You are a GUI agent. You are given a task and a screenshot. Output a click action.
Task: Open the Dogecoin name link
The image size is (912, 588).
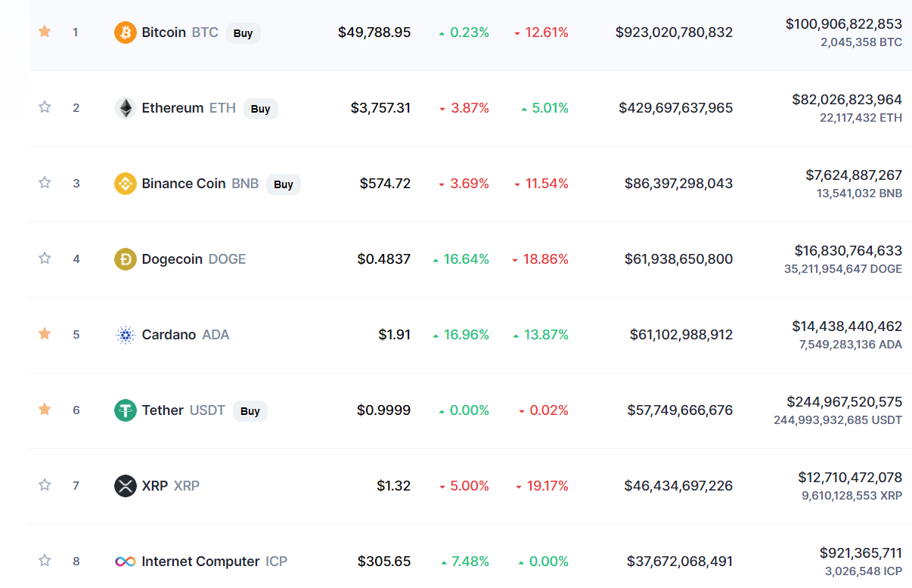pyautogui.click(x=172, y=259)
